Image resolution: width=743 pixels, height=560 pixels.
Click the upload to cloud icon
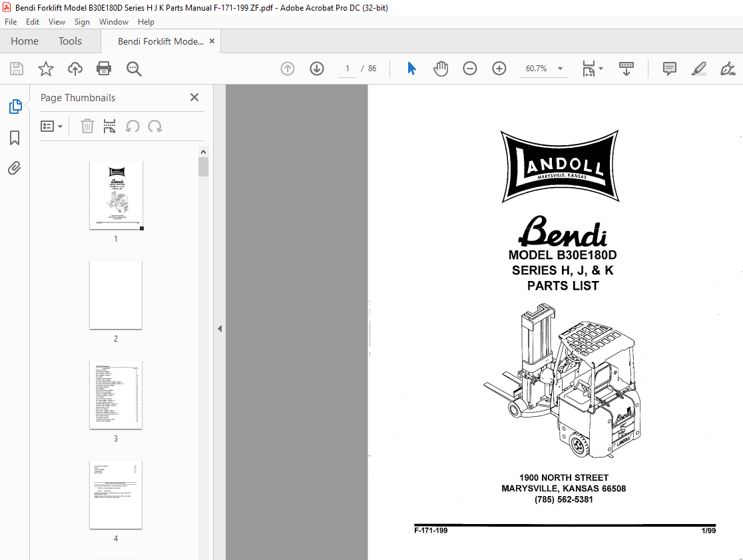[x=75, y=69]
